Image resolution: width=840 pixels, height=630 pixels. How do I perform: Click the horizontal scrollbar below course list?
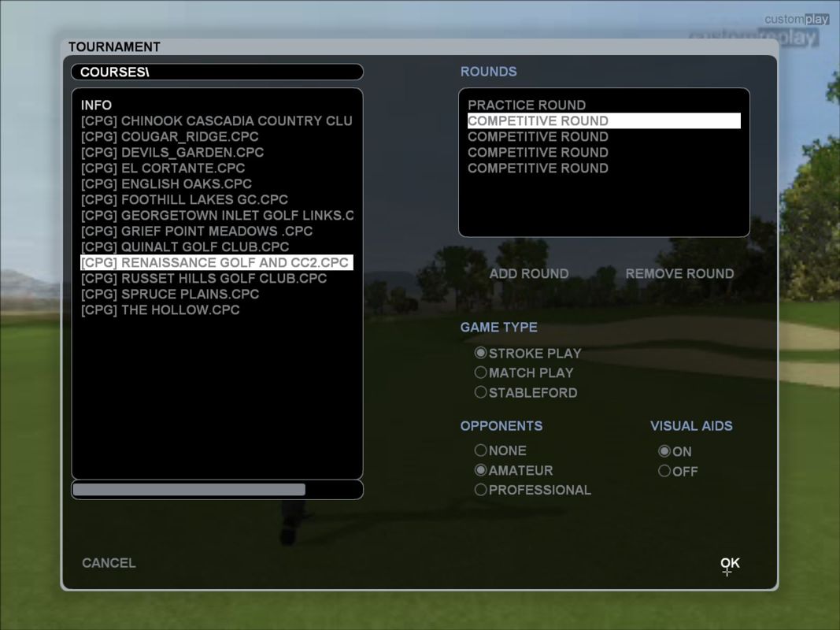189,490
